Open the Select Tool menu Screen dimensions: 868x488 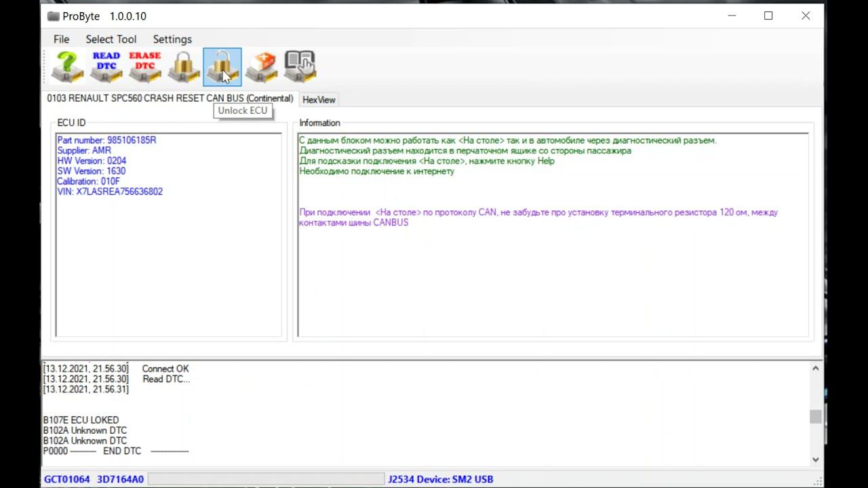pyautogui.click(x=111, y=39)
